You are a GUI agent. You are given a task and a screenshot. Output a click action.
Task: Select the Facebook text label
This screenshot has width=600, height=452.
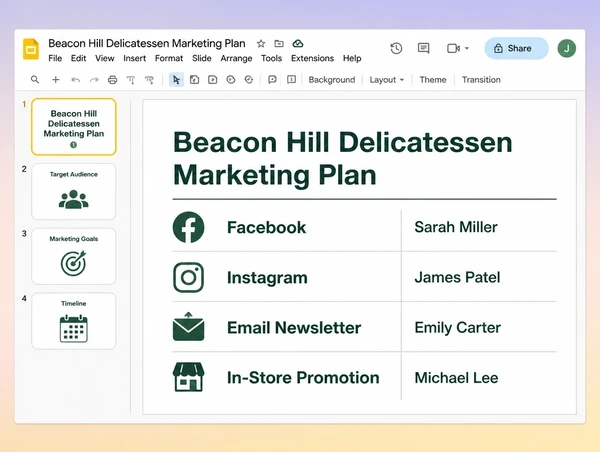[x=266, y=227]
